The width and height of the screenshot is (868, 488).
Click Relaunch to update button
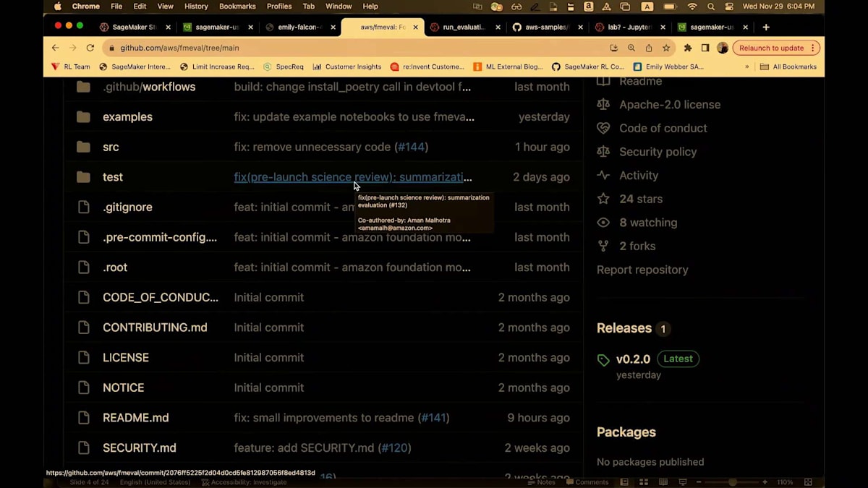(771, 48)
